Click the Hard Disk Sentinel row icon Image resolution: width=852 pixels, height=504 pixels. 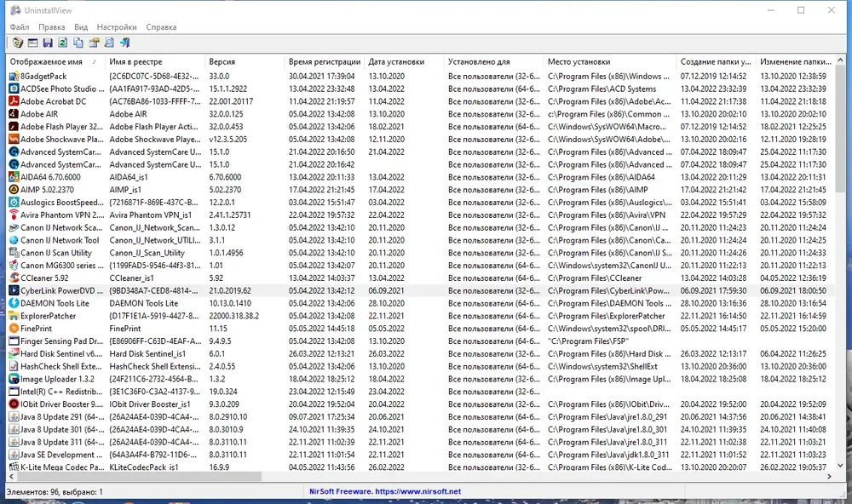[14, 353]
